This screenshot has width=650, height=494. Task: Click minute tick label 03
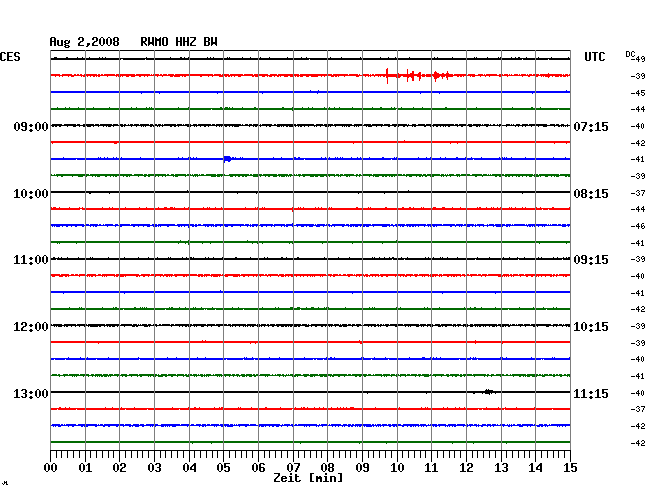pyautogui.click(x=155, y=467)
